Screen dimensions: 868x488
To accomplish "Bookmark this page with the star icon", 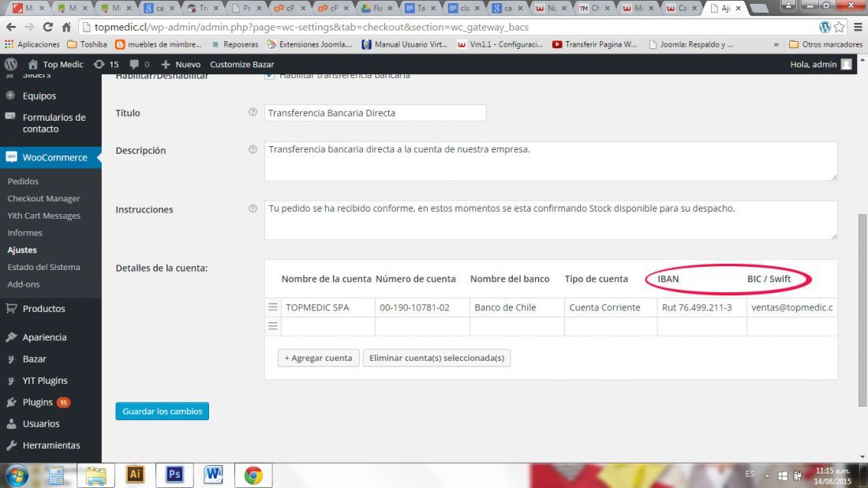I will click(x=840, y=27).
